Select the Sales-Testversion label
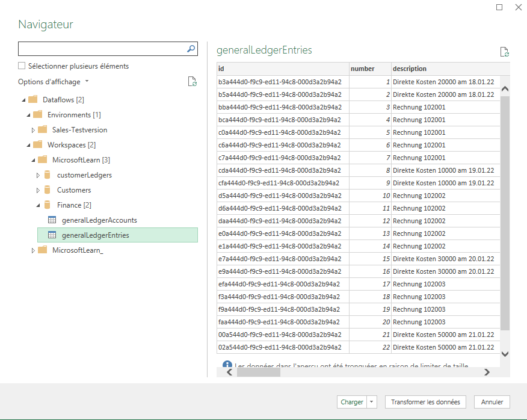The width and height of the screenshot is (527, 420). [x=79, y=130]
